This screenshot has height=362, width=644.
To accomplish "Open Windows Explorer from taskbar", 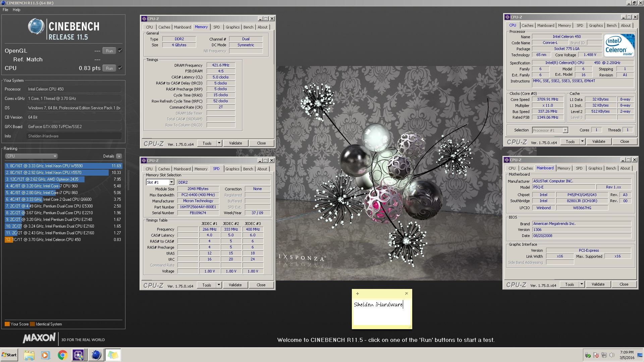I will pyautogui.click(x=29, y=355).
